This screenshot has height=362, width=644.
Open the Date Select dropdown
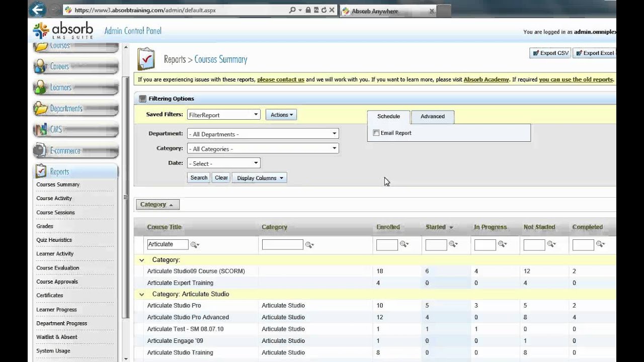pos(223,163)
